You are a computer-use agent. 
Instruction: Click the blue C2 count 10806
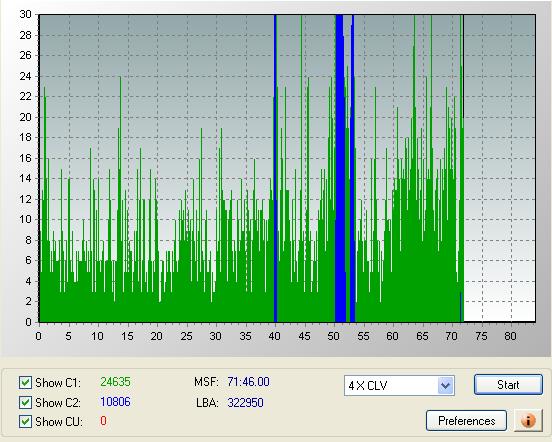click(115, 402)
